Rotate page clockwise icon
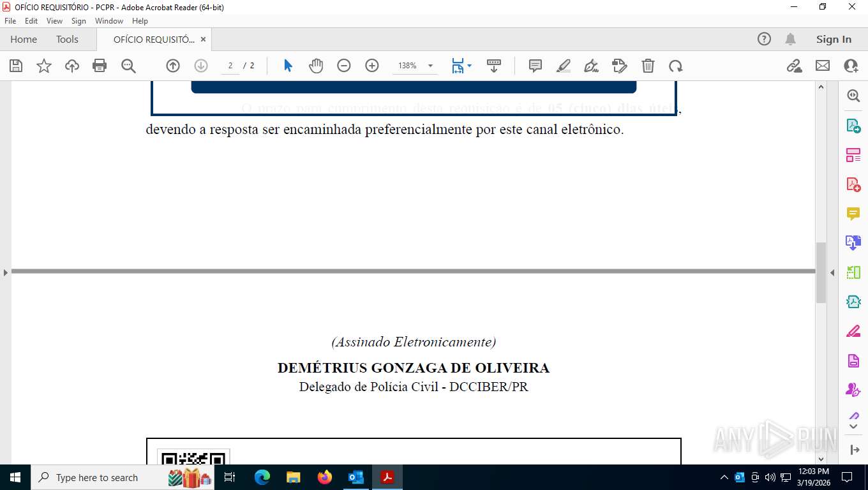868x490 pixels. coord(676,66)
